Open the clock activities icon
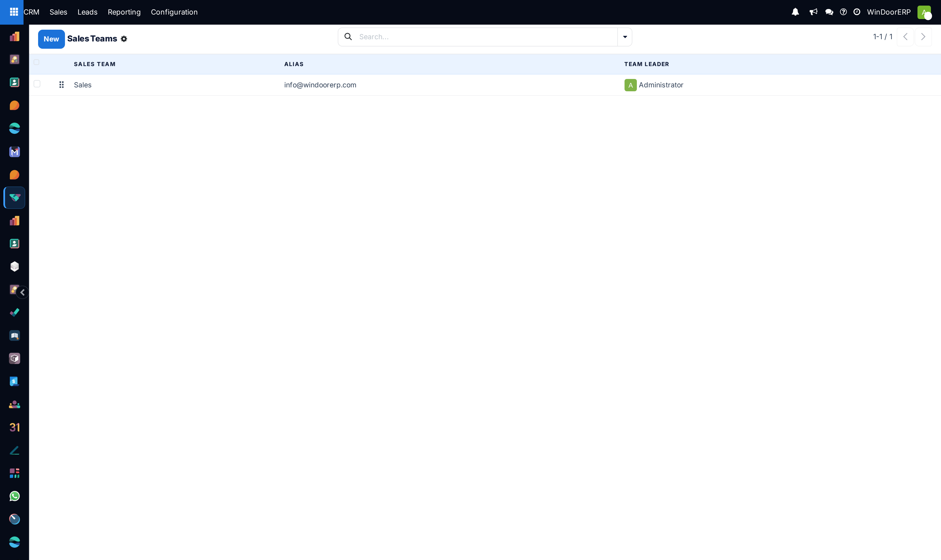The height and width of the screenshot is (560, 941). tap(857, 12)
